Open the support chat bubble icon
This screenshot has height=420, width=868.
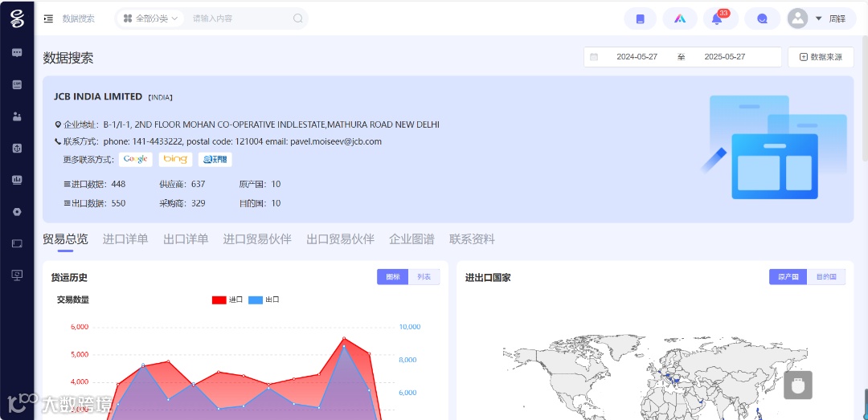pyautogui.click(x=762, y=18)
